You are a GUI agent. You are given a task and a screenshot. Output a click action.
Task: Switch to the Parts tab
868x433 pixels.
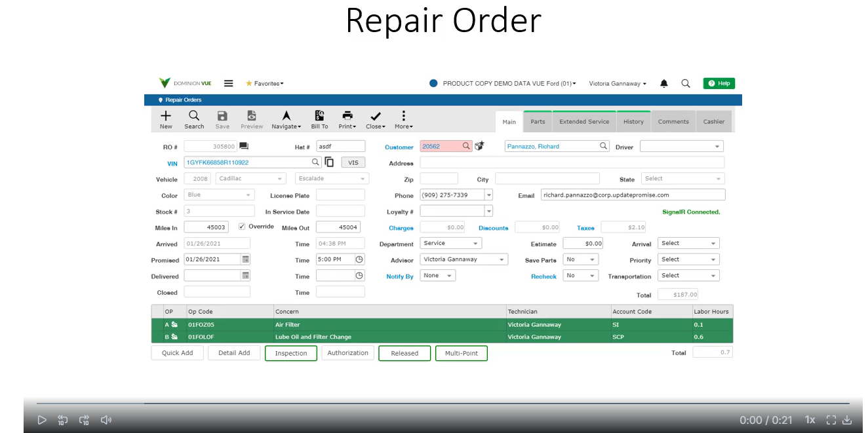pyautogui.click(x=538, y=121)
